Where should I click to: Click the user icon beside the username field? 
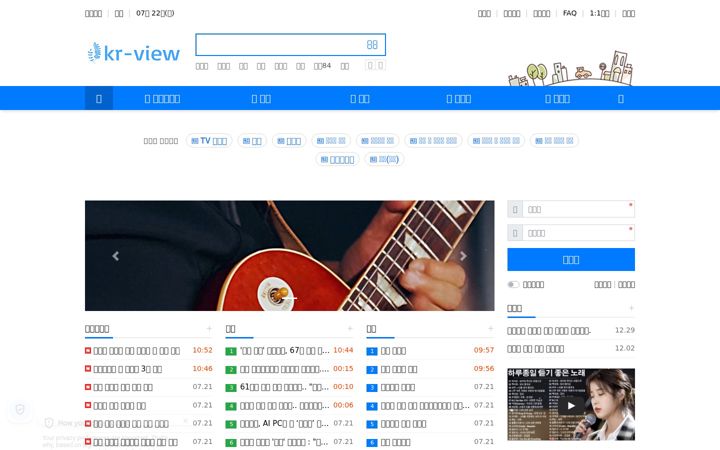(515, 209)
